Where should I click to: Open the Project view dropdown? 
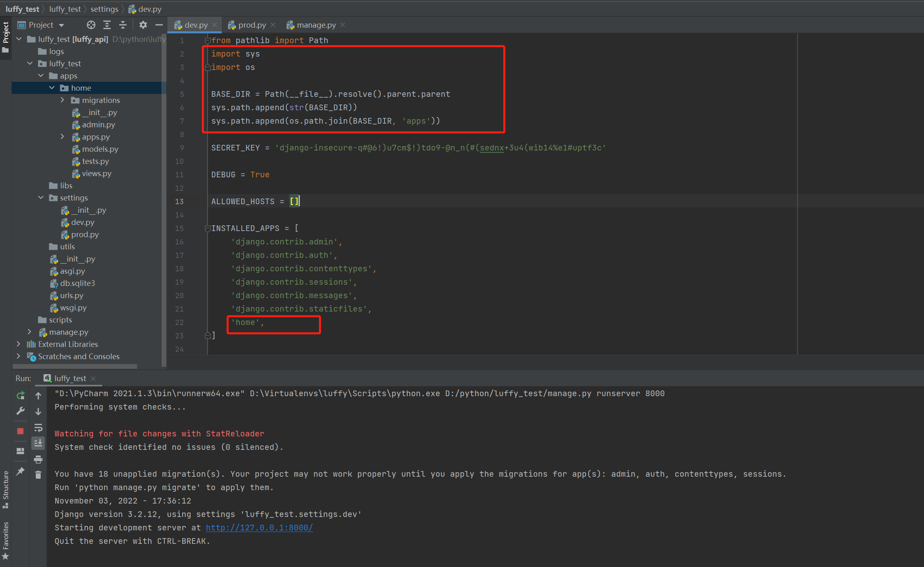61,25
